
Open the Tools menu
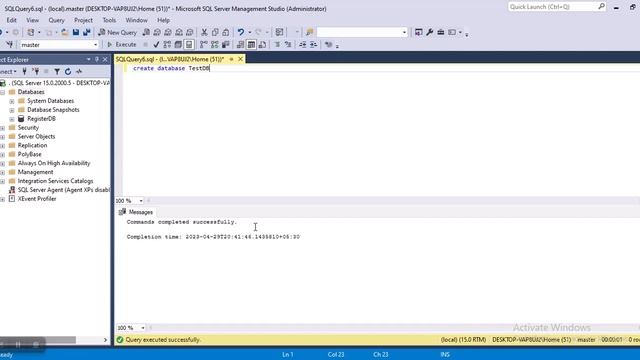(109, 20)
